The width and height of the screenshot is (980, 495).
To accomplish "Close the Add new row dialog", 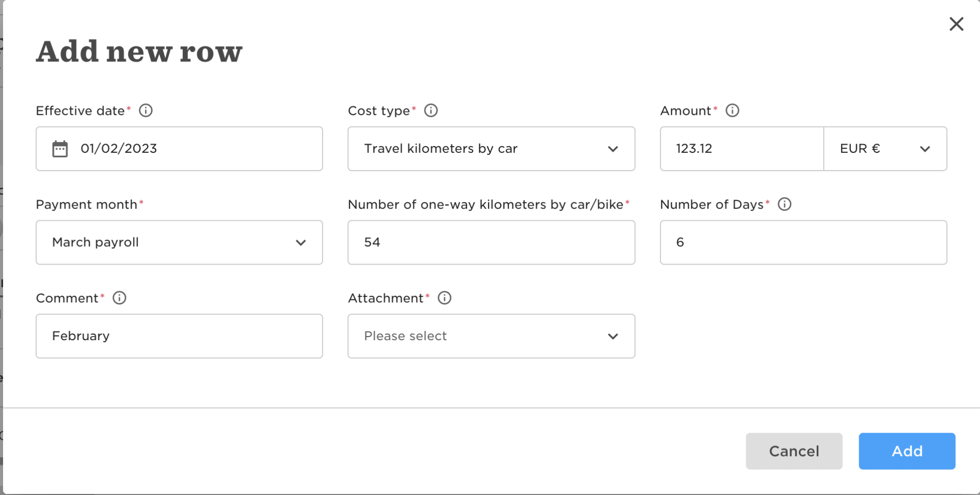I will (956, 24).
